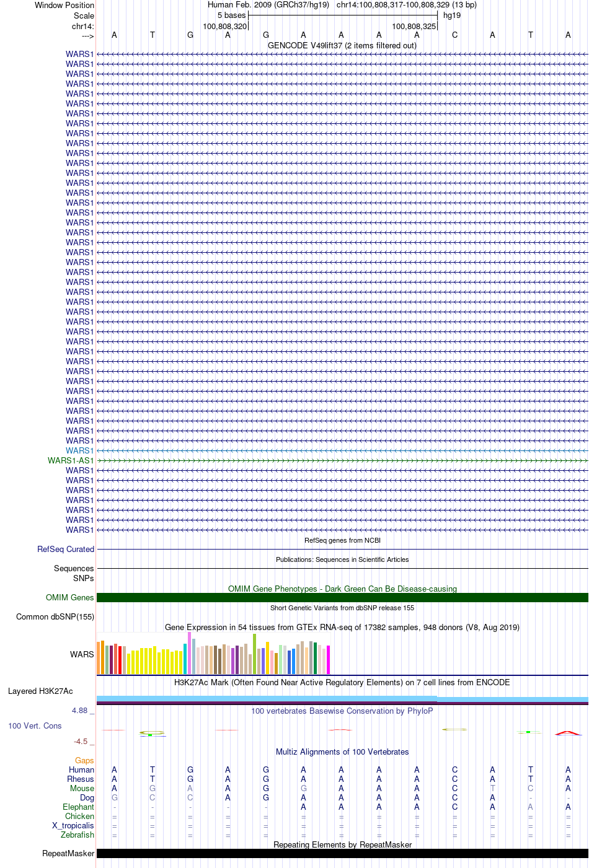The image size is (589, 868).
Task: Click the OMIM Gene Phenotypes track title
Action: pyautogui.click(x=342, y=589)
